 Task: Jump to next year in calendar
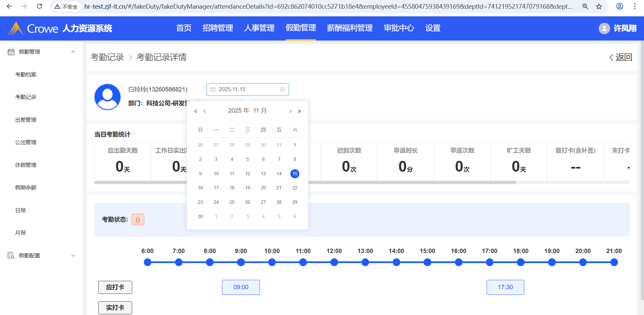(299, 111)
